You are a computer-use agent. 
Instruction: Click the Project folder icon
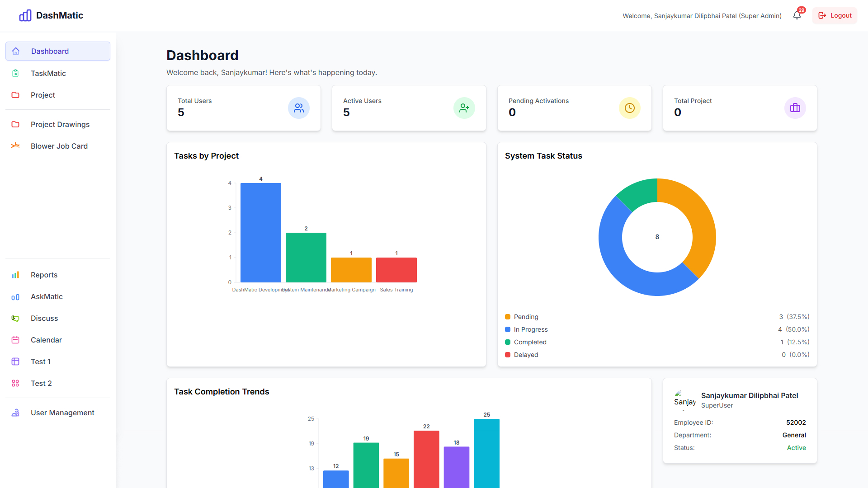pyautogui.click(x=16, y=95)
